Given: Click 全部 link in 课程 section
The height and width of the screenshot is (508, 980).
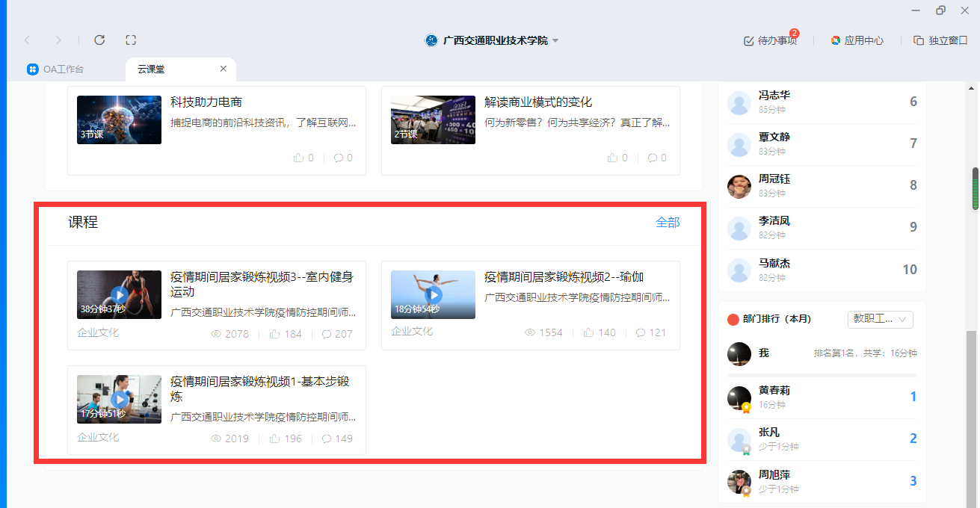Looking at the screenshot, I should tap(668, 222).
